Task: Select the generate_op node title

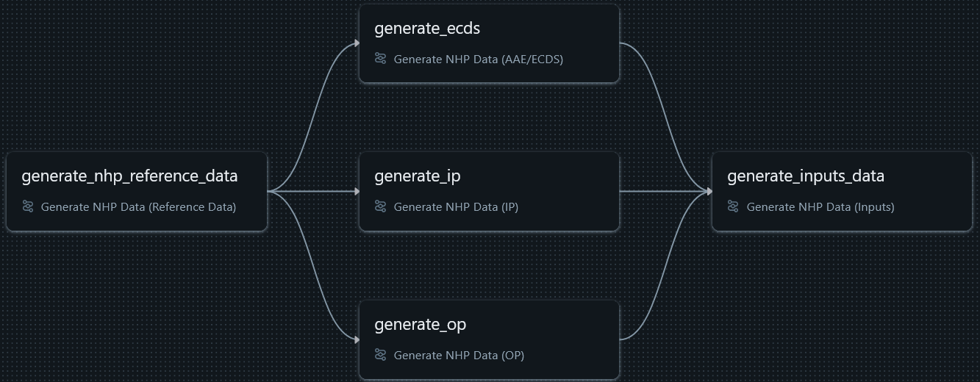Action: [420, 325]
